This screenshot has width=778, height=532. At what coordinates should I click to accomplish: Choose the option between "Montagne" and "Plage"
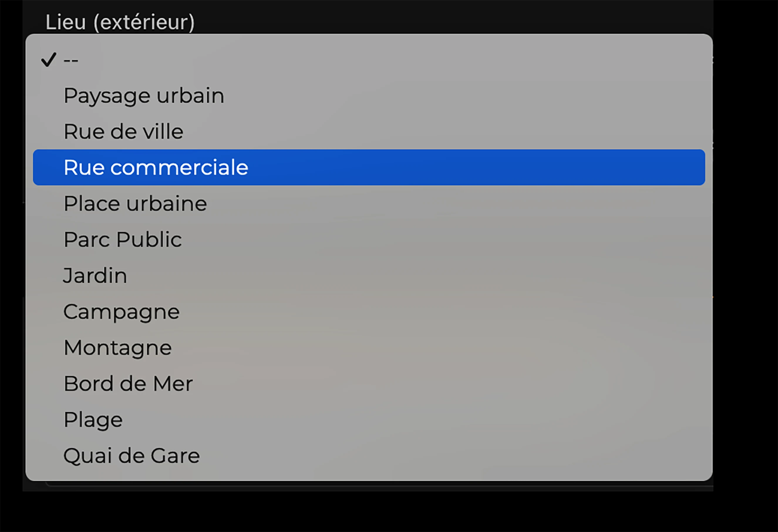[x=128, y=384]
